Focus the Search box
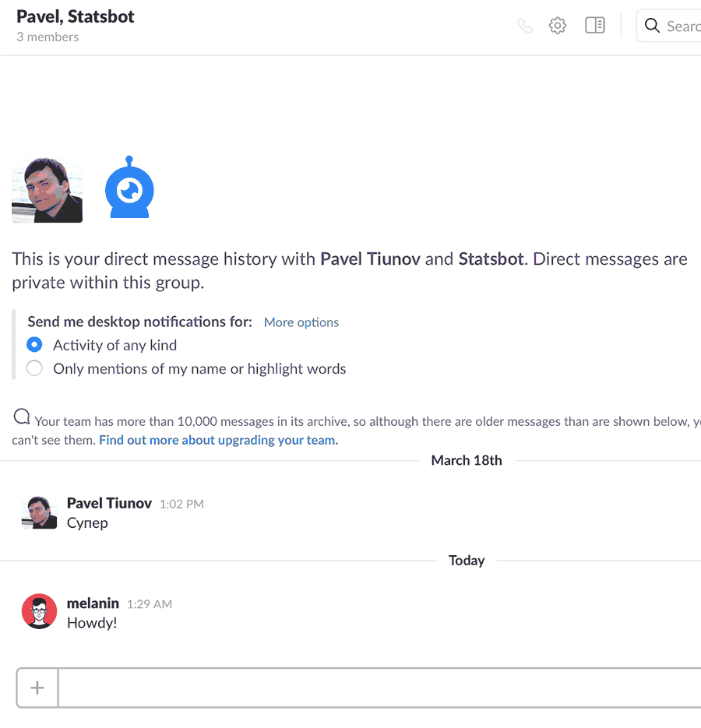Image resolution: width=701 pixels, height=728 pixels. click(669, 26)
